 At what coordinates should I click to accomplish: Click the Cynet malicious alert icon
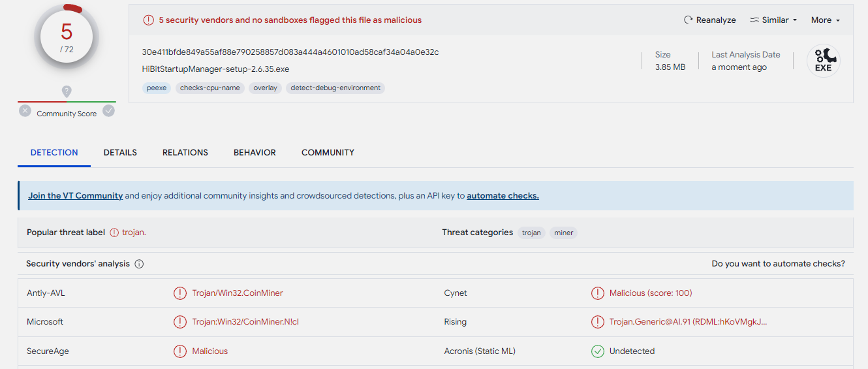point(597,293)
